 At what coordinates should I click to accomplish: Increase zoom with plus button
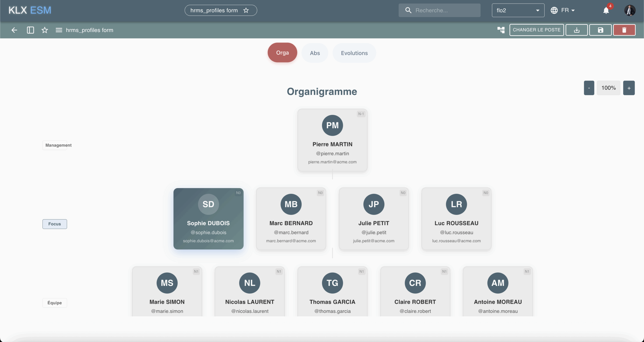coord(629,88)
